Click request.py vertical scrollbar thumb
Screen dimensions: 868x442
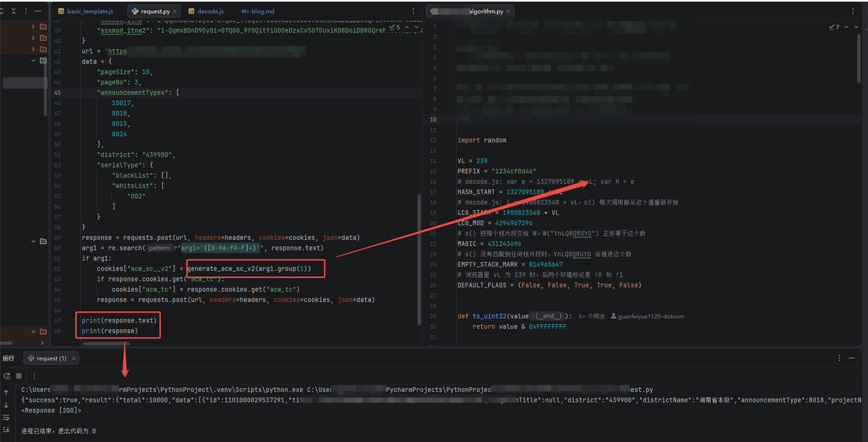pos(419,259)
